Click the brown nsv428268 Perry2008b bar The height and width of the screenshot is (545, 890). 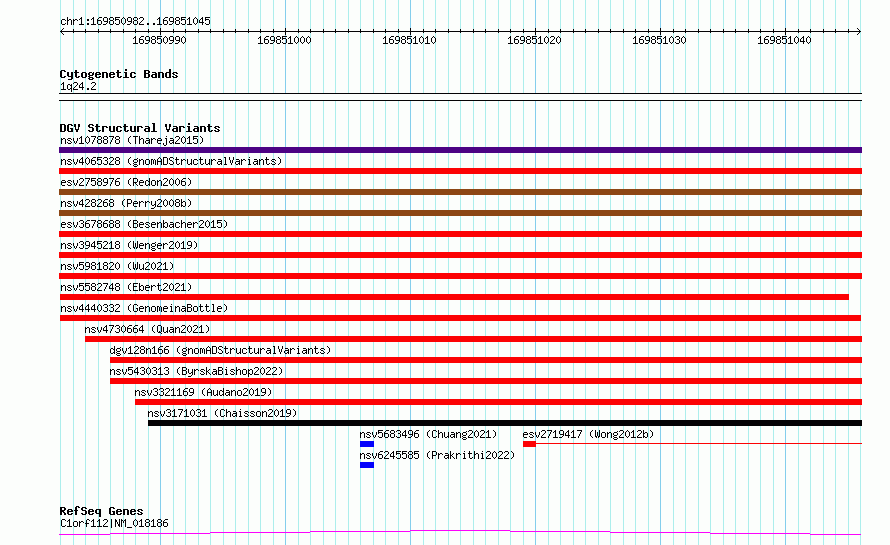[x=460, y=213]
